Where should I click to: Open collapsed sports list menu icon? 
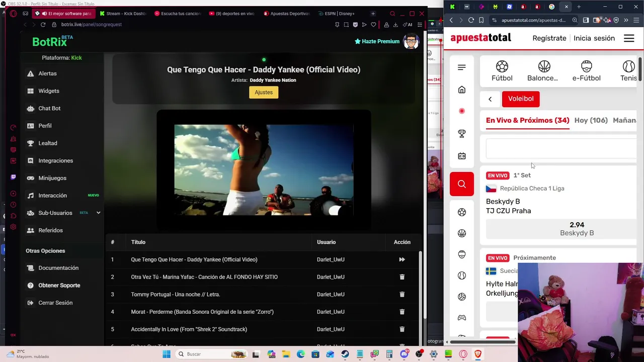point(462,67)
